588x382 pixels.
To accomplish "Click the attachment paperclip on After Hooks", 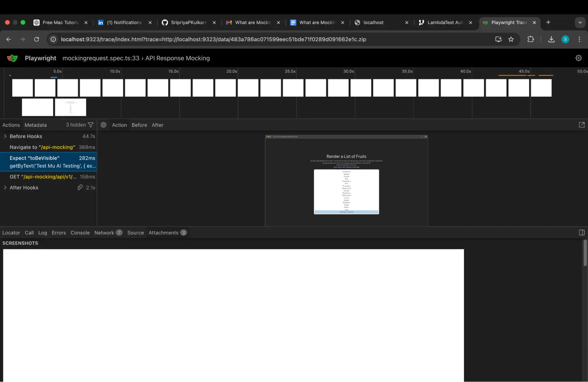I will [x=80, y=188].
